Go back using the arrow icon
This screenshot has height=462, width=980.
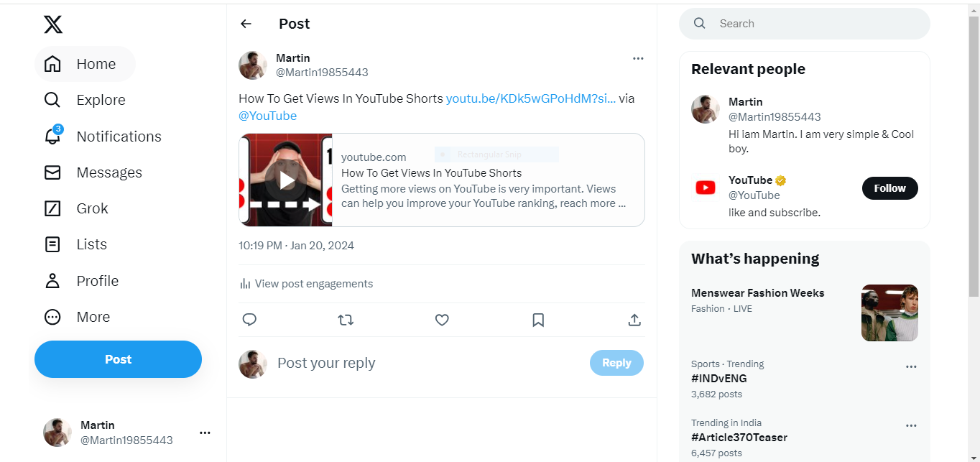[x=246, y=24]
